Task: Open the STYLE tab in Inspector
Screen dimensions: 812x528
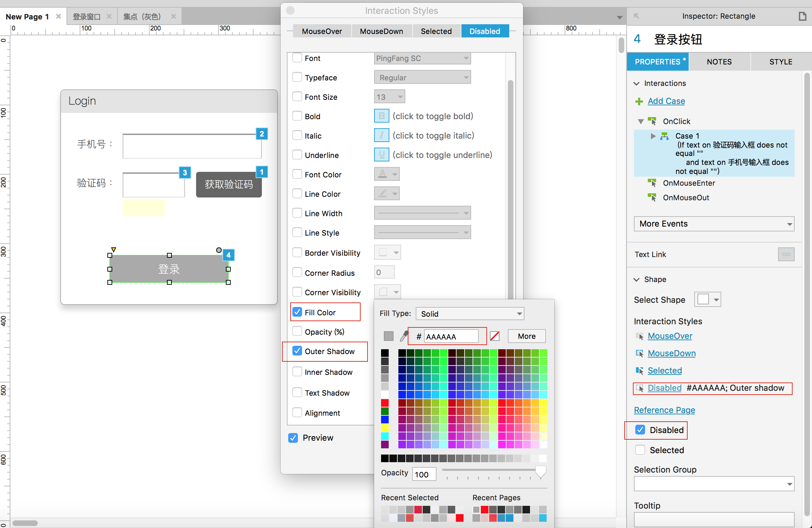Action: 780,62
